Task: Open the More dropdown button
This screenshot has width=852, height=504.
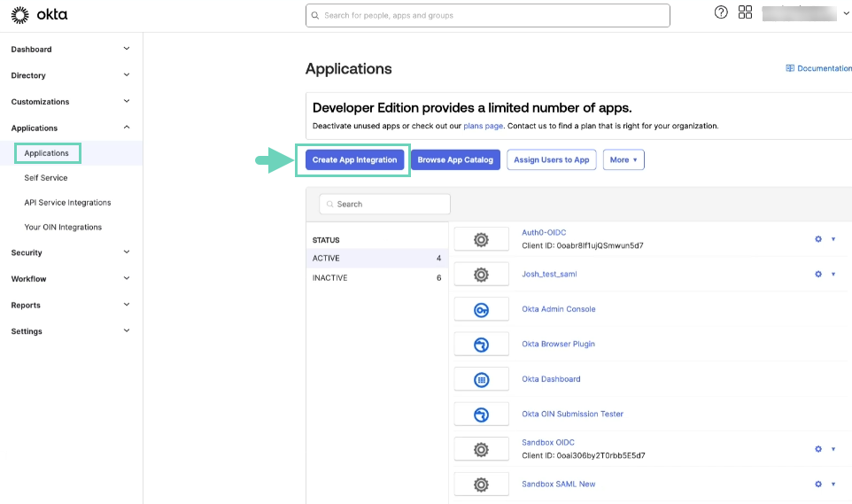Action: coord(624,160)
